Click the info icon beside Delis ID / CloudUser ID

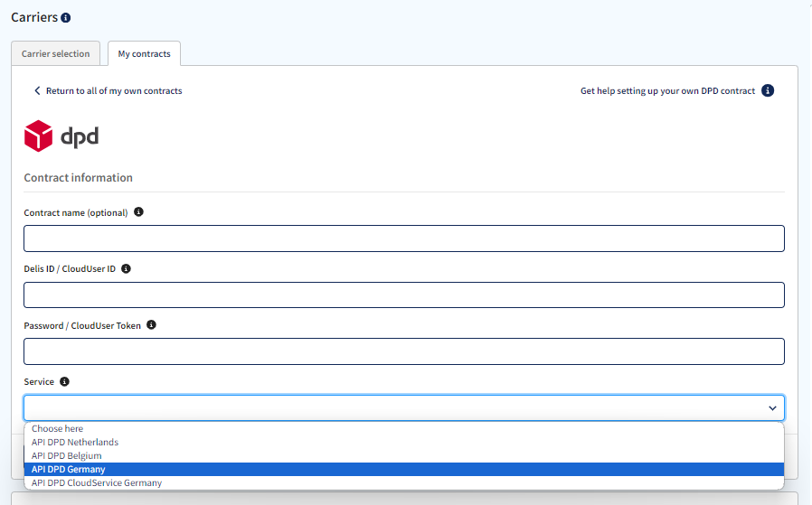pos(126,268)
